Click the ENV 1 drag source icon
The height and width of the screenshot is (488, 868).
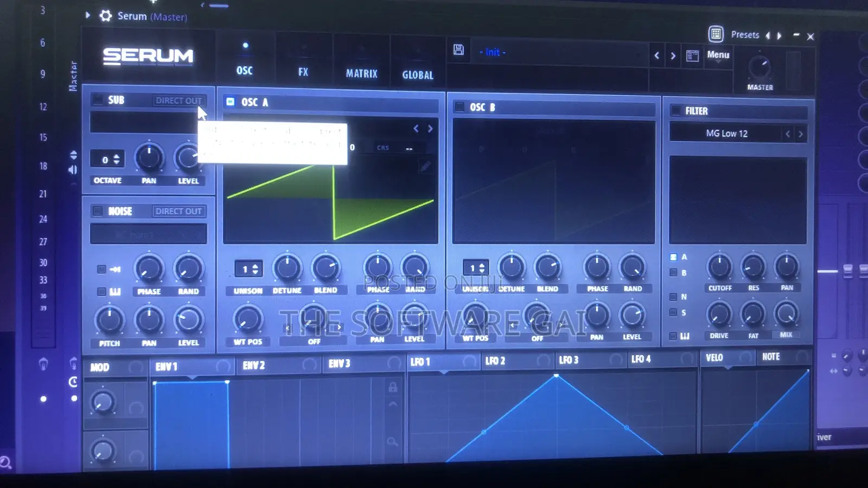click(222, 366)
